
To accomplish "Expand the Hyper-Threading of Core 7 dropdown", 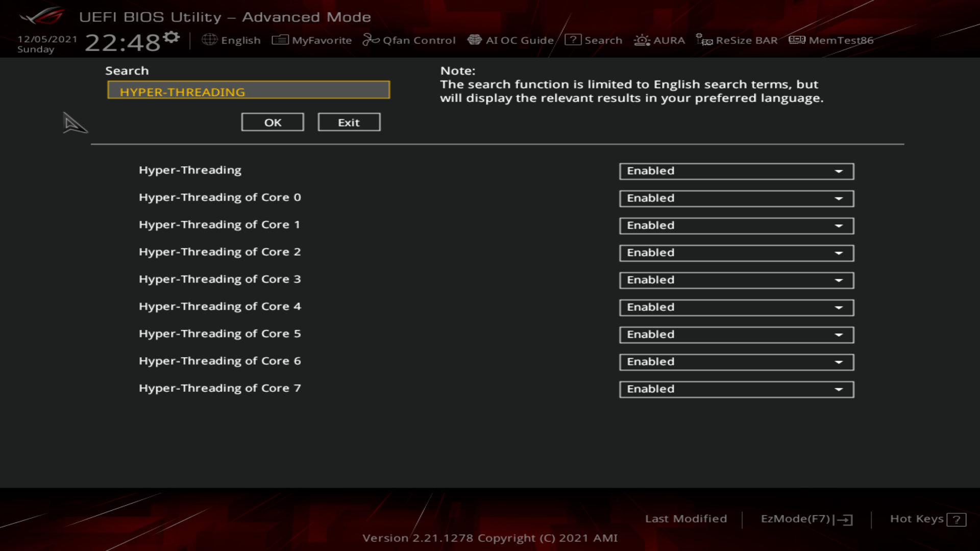I will [x=736, y=389].
